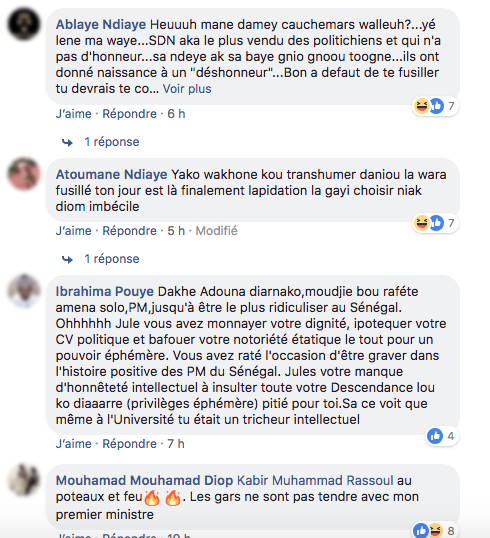Click Ibrahima Pouye's avatar
The width and height of the screenshot is (490, 538).
pos(24,291)
